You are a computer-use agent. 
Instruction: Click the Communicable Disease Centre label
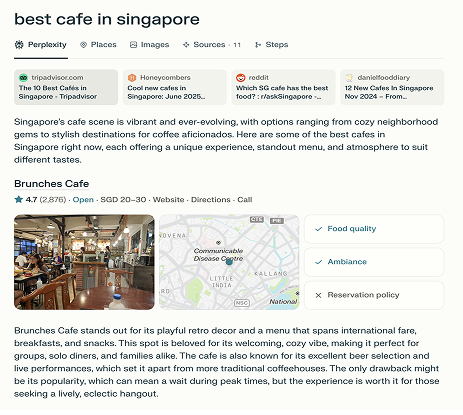coord(218,255)
